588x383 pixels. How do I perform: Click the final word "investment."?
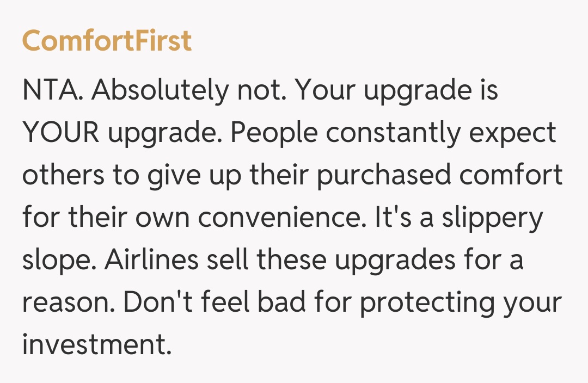tap(97, 345)
